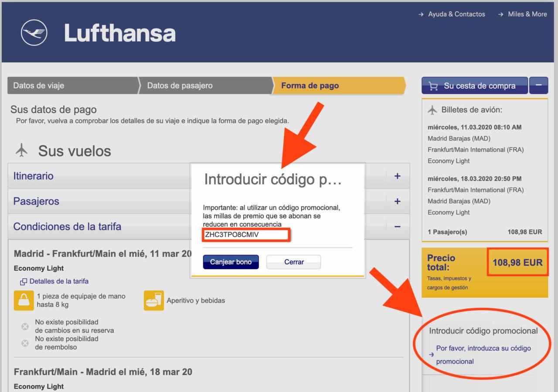This screenshot has width=558, height=392.
Task: Collapse the Condiciones de la tarifa section
Action: tap(397, 227)
